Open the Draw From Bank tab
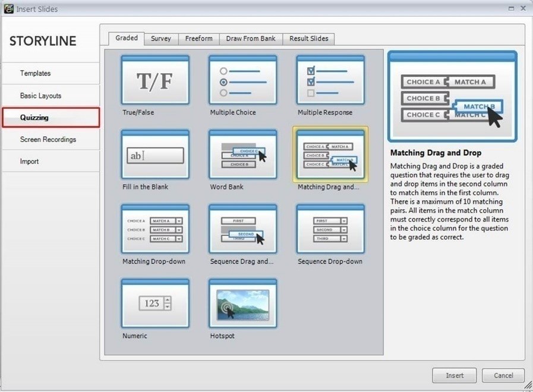The width and height of the screenshot is (533, 392). pyautogui.click(x=251, y=39)
